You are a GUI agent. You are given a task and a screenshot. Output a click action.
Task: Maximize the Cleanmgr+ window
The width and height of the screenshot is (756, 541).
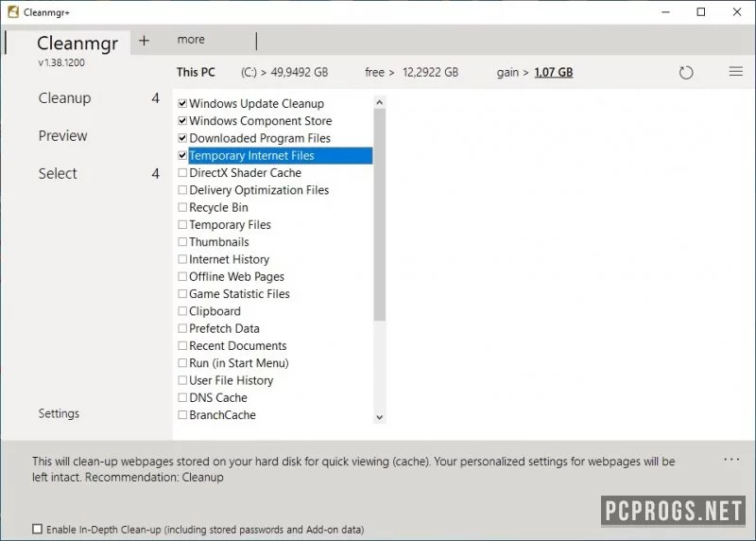[x=701, y=12]
